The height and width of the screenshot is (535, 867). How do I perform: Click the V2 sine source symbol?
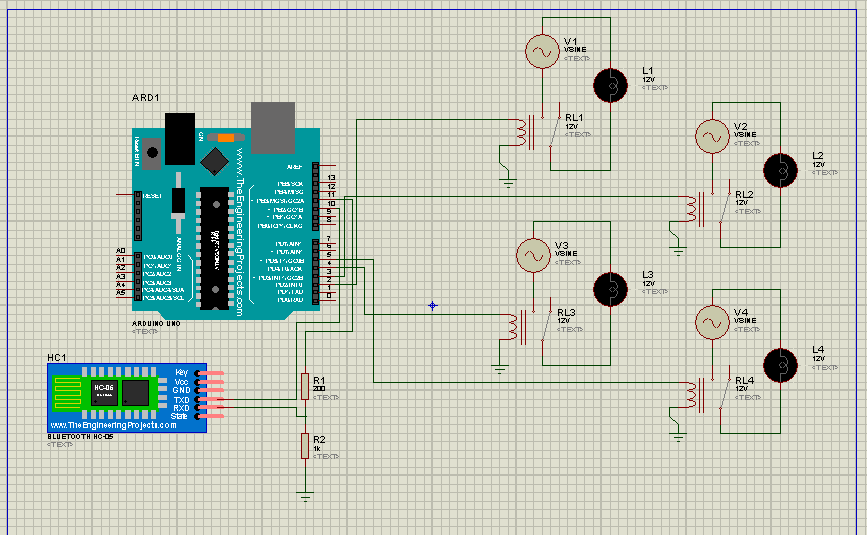tap(712, 137)
